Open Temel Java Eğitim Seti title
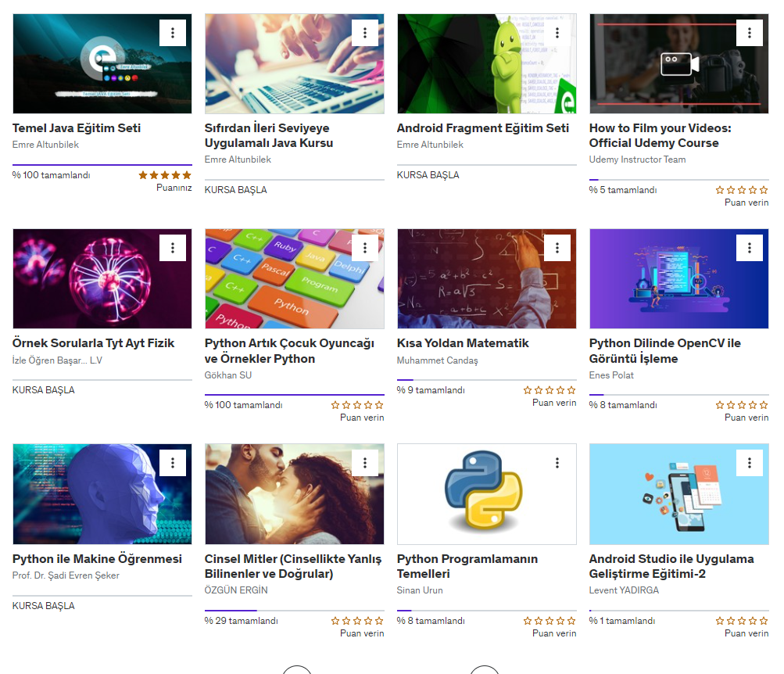 click(77, 128)
